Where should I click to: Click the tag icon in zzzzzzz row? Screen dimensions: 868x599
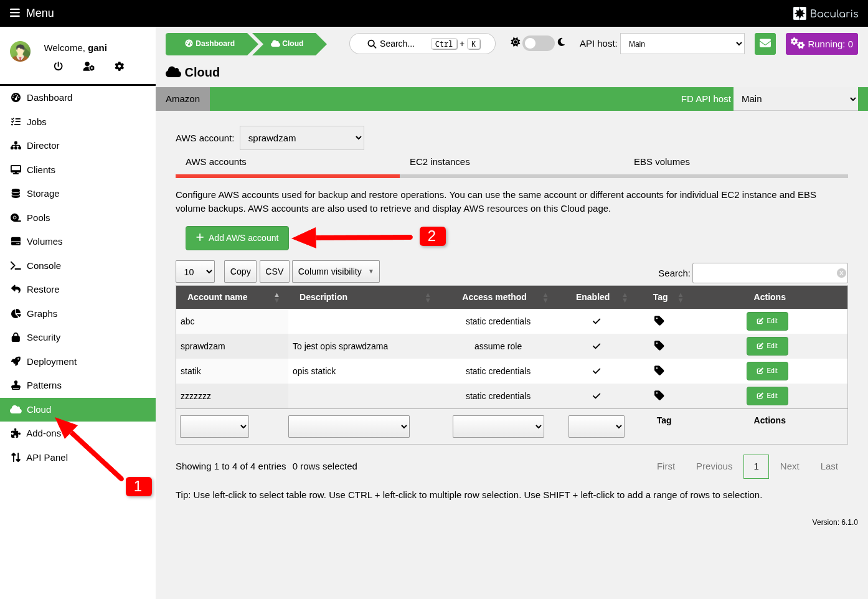click(659, 395)
